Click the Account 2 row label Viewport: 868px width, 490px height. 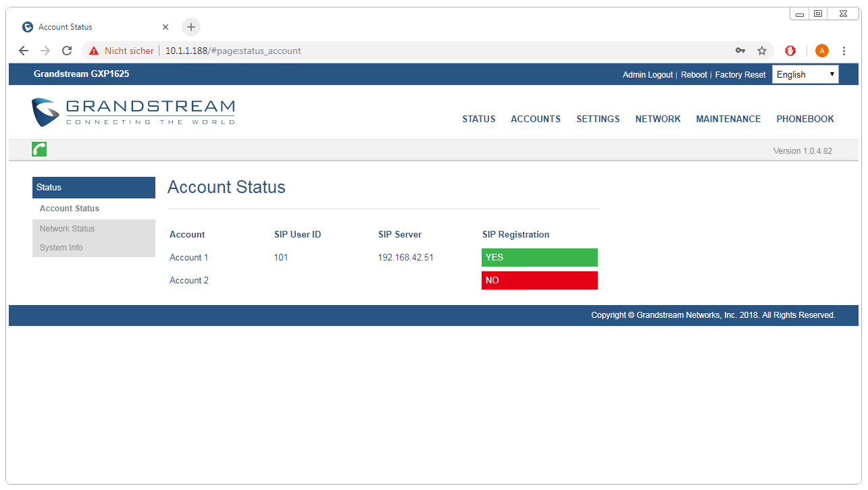(189, 280)
